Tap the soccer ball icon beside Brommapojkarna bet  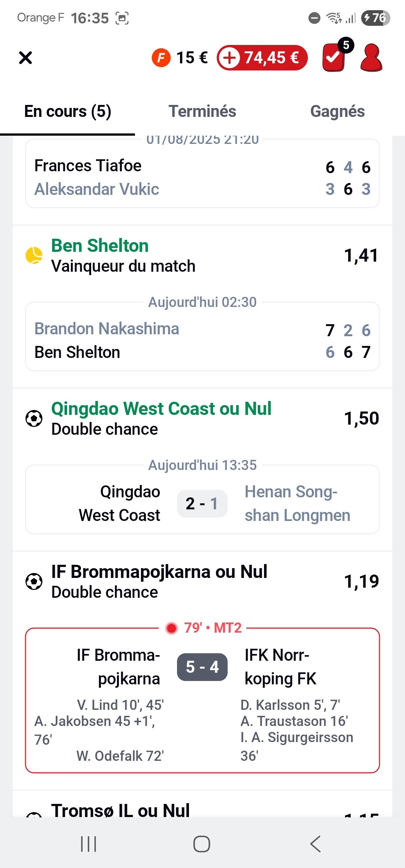pyautogui.click(x=34, y=582)
